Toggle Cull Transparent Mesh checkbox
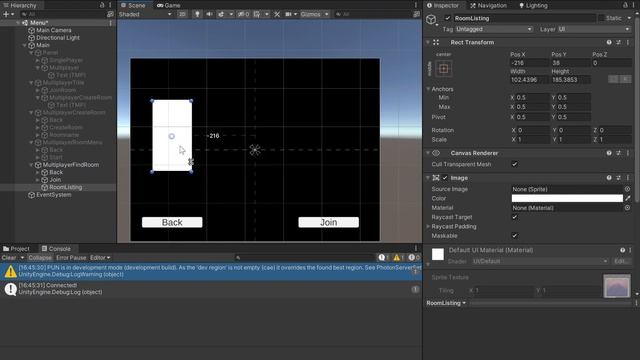Viewport: 640px width, 360px height. pyautogui.click(x=514, y=164)
